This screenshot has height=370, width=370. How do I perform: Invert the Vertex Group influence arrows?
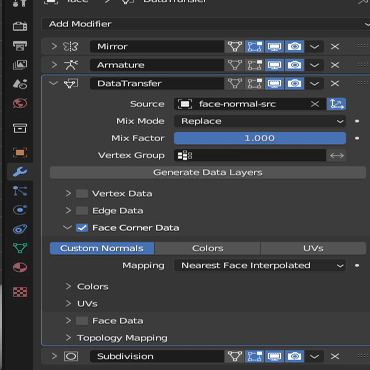336,155
